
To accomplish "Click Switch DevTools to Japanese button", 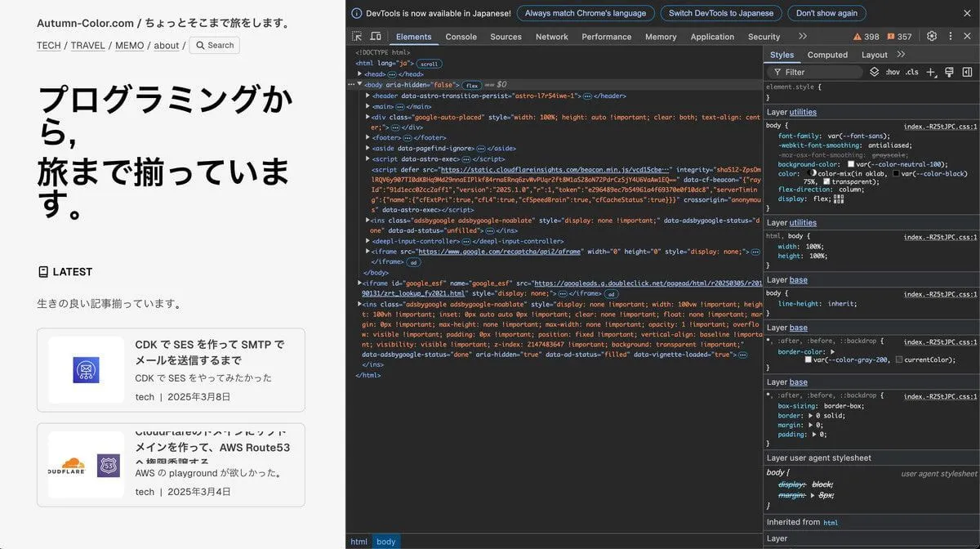I will click(x=721, y=13).
